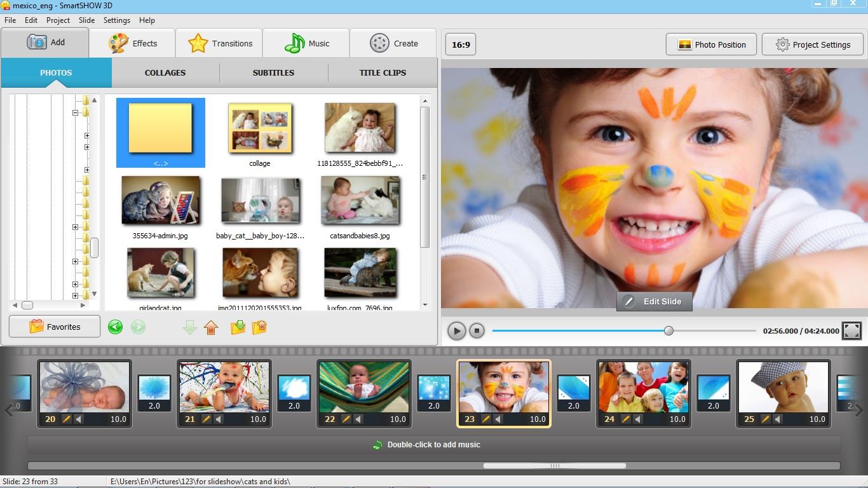The height and width of the screenshot is (488, 868).
Task: Select slide 24 group of kids thumbnail
Action: click(644, 387)
